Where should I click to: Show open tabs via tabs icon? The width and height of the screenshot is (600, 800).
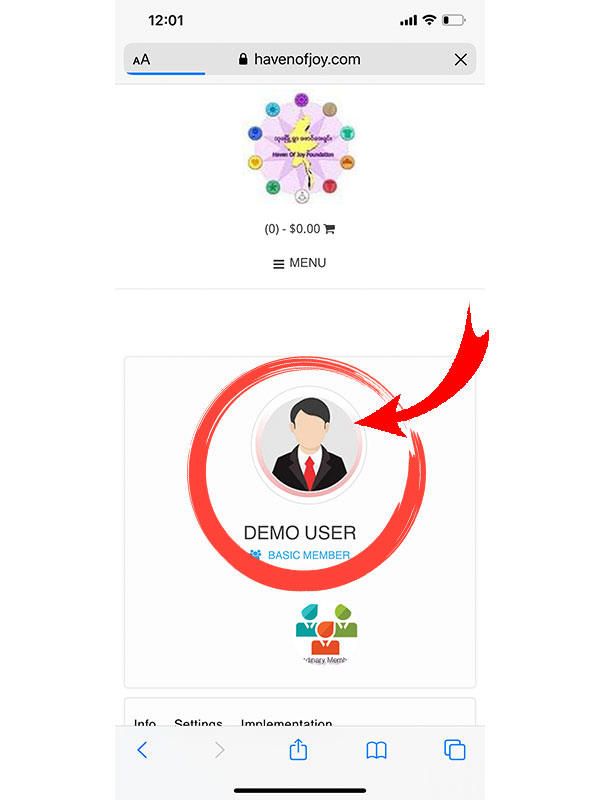click(455, 749)
